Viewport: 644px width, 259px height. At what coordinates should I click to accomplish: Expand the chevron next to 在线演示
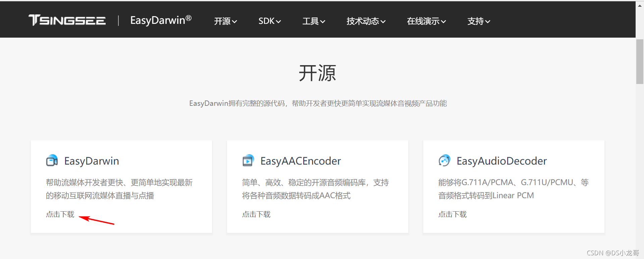(443, 22)
